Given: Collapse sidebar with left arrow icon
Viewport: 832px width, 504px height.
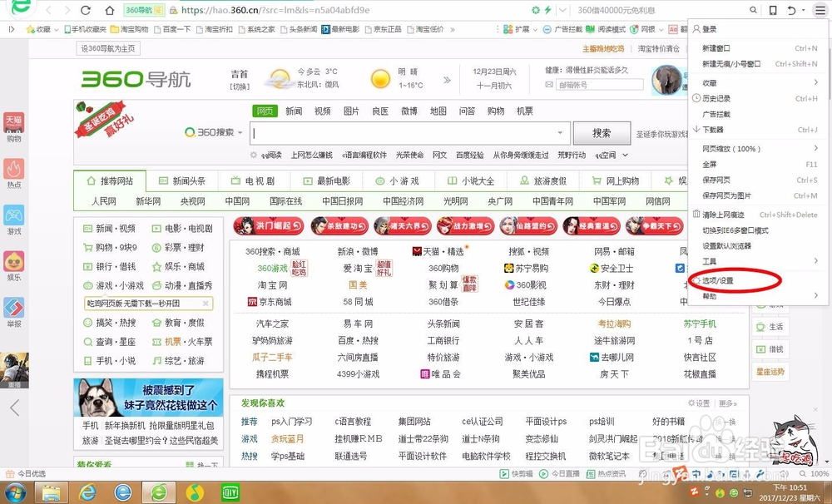Looking at the screenshot, I should (x=14, y=408).
